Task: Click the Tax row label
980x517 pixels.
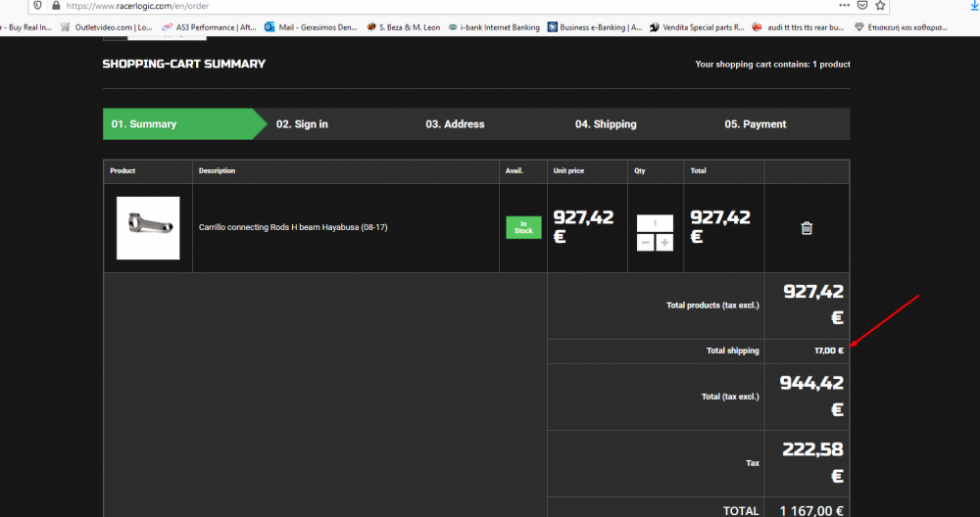Action: pos(753,463)
